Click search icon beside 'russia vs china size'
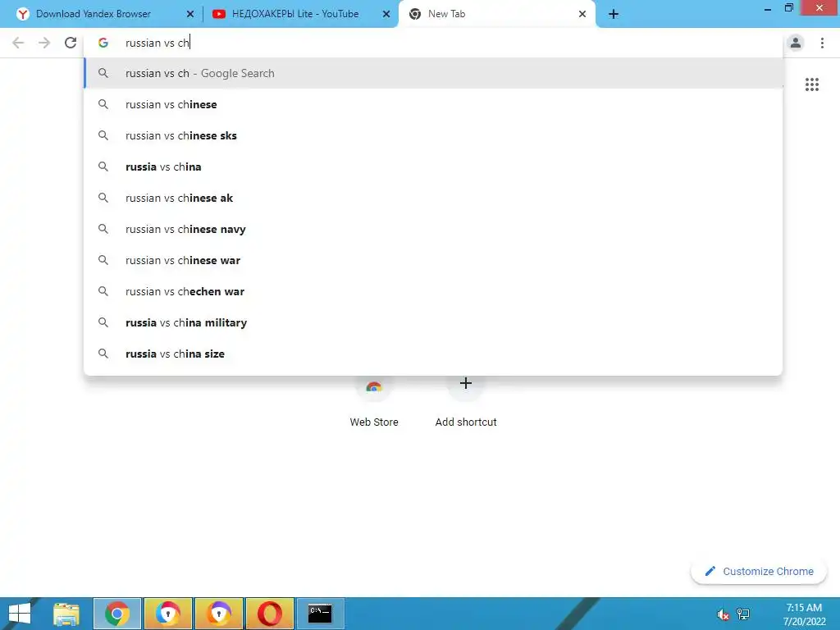 (103, 354)
